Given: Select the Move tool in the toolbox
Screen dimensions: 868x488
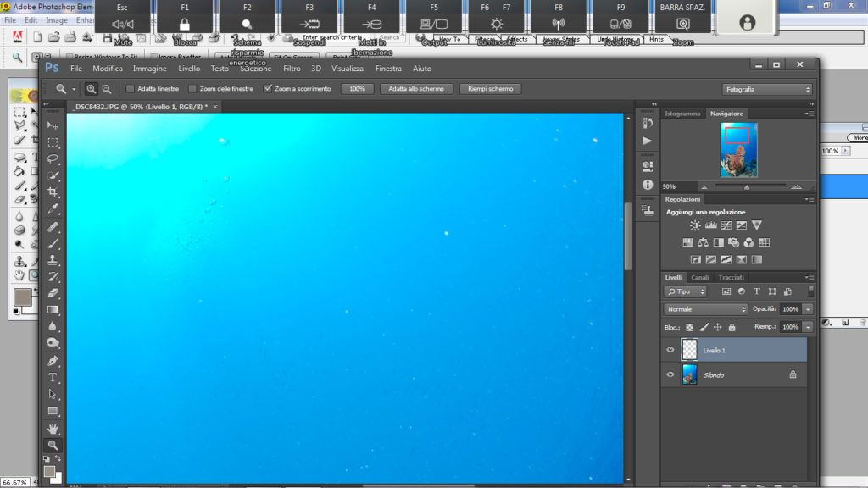Looking at the screenshot, I should [x=53, y=125].
